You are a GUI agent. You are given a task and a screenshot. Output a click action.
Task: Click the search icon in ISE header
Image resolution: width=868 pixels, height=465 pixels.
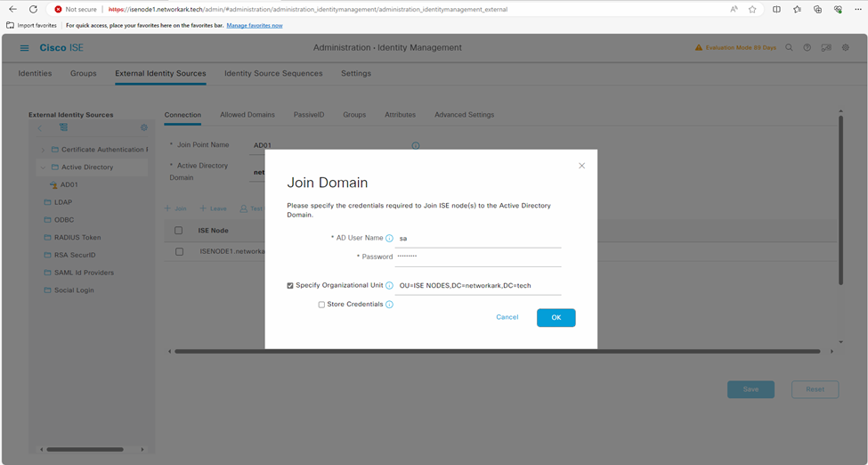pos(789,48)
